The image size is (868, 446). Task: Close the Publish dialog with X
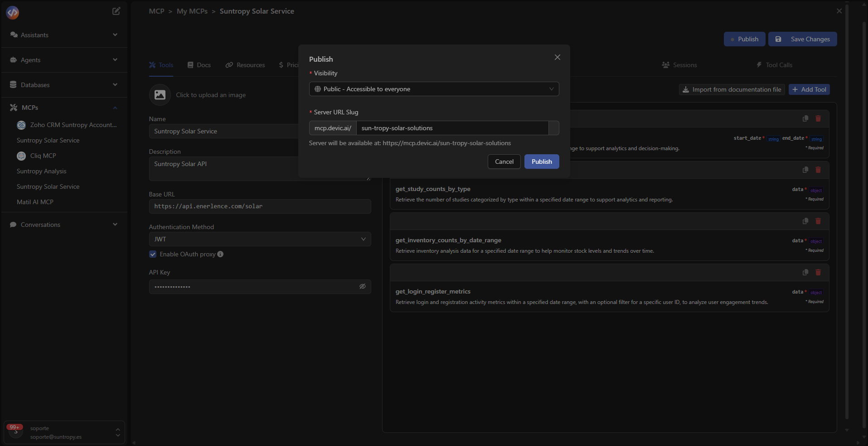point(558,57)
